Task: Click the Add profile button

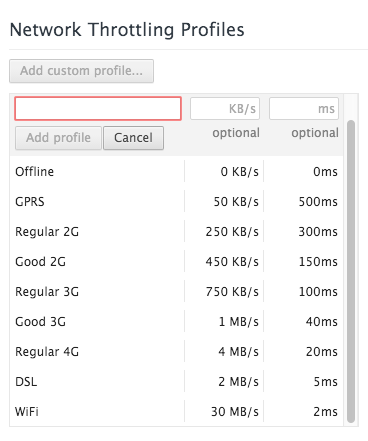Action: 58,138
